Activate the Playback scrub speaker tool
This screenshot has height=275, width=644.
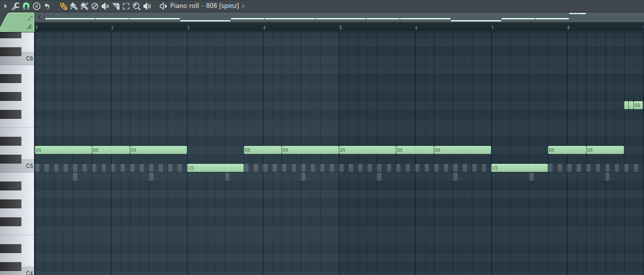pyautogui.click(x=147, y=6)
